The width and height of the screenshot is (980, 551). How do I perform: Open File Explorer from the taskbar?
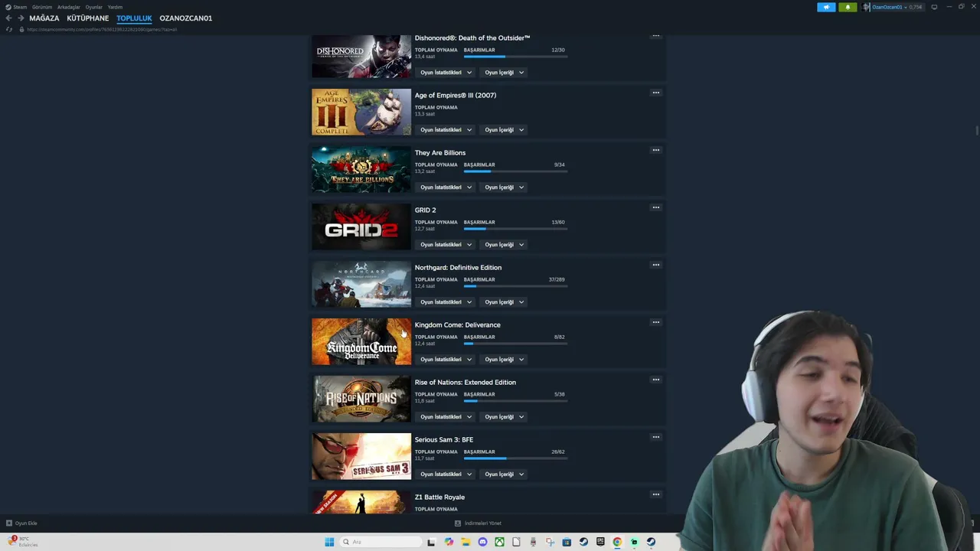(x=465, y=542)
